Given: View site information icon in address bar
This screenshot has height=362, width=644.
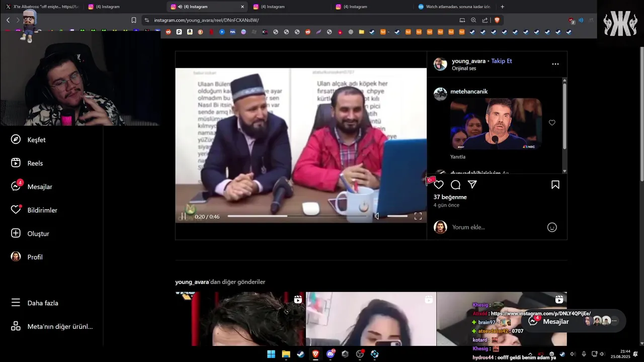Looking at the screenshot, I should pyautogui.click(x=146, y=20).
